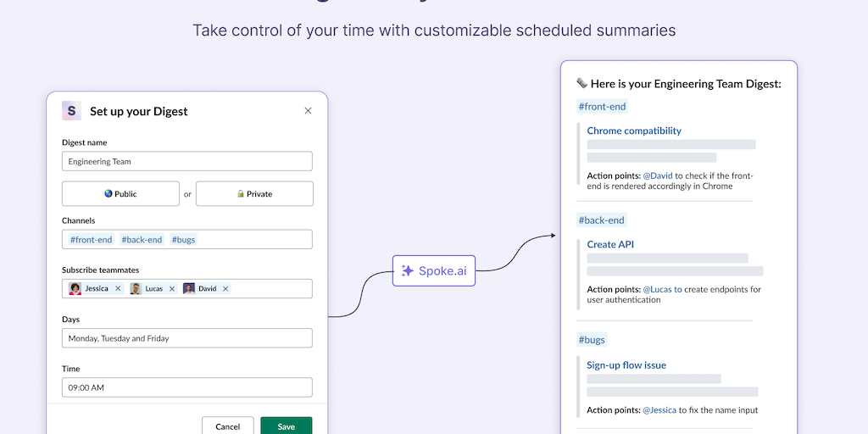Remove Lucas from subscribed teammates
868x434 pixels.
172,289
